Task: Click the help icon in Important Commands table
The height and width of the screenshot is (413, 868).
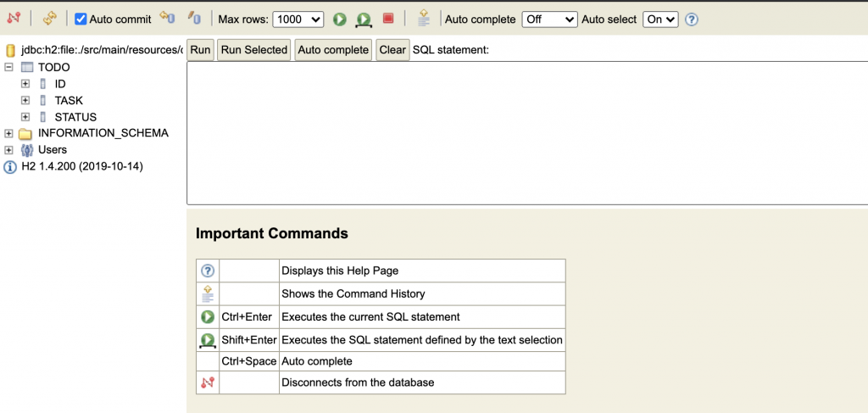Action: coord(208,271)
